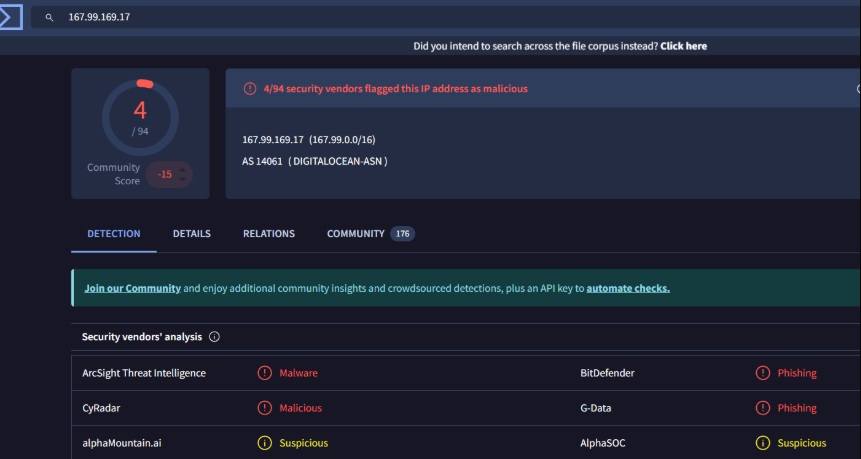This screenshot has width=861, height=459.
Task: Click the 'Click here' file corpus link
Action: (684, 46)
